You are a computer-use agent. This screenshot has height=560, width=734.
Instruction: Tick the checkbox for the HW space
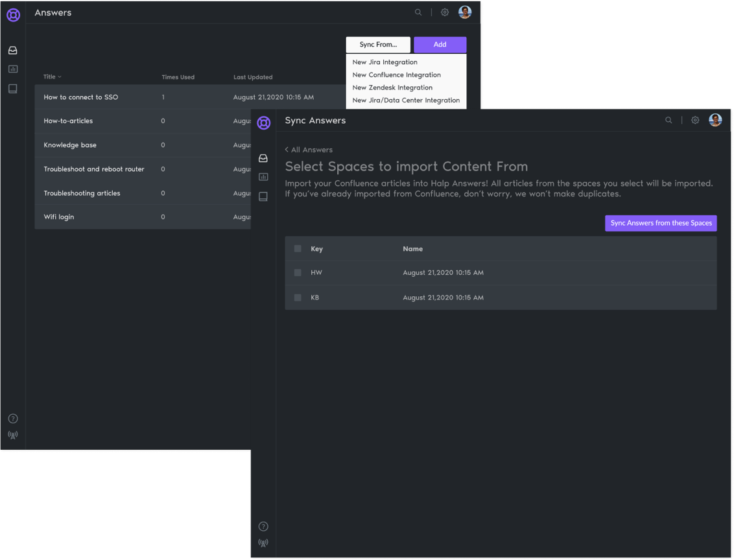point(298,273)
